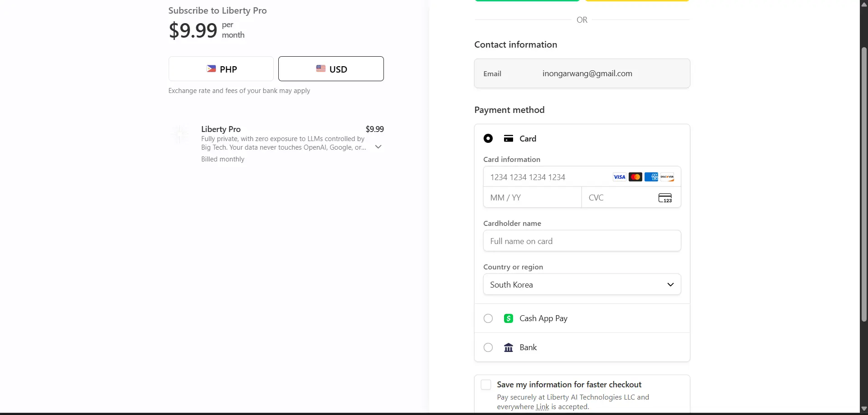The width and height of the screenshot is (868, 415).
Task: Click the Cash App Pay green icon
Action: [509, 318]
